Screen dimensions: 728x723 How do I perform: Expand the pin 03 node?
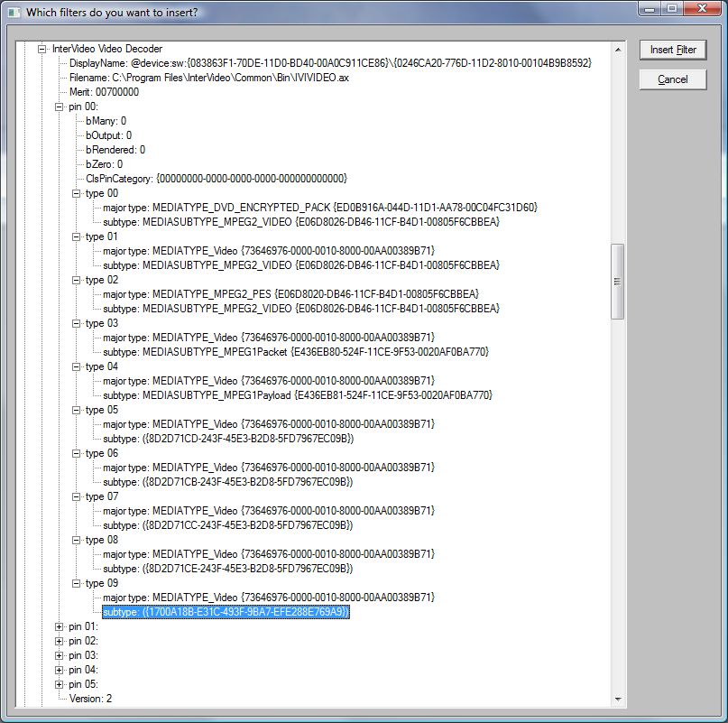point(60,655)
